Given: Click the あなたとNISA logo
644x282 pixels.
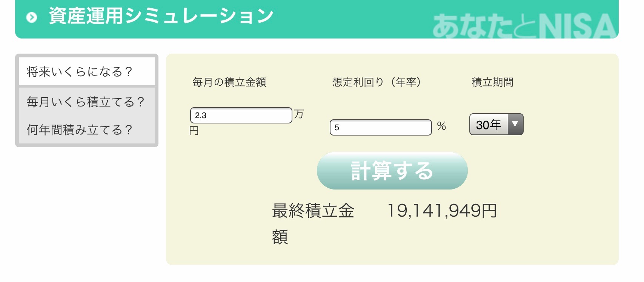Looking at the screenshot, I should [x=524, y=26].
